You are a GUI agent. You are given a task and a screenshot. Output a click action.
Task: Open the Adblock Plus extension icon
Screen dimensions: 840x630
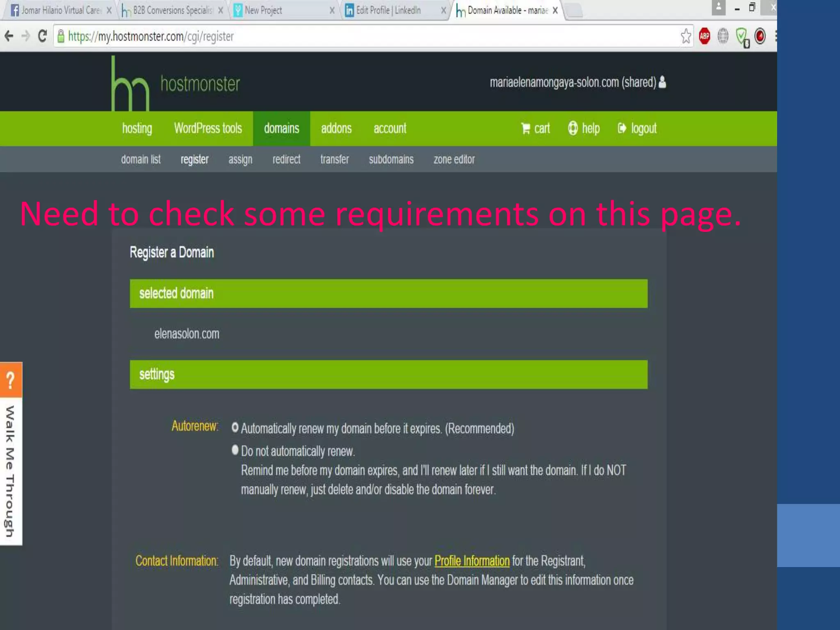pyautogui.click(x=704, y=36)
